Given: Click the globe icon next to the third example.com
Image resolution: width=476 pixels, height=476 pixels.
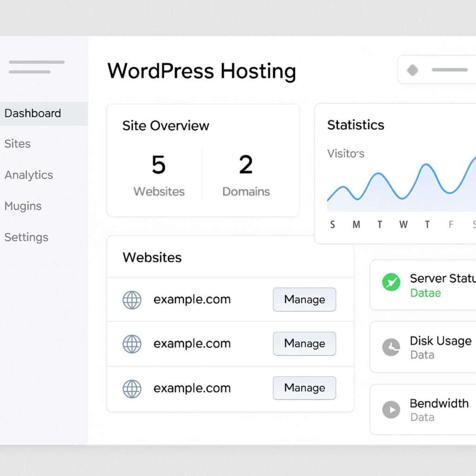Looking at the screenshot, I should pos(132,388).
